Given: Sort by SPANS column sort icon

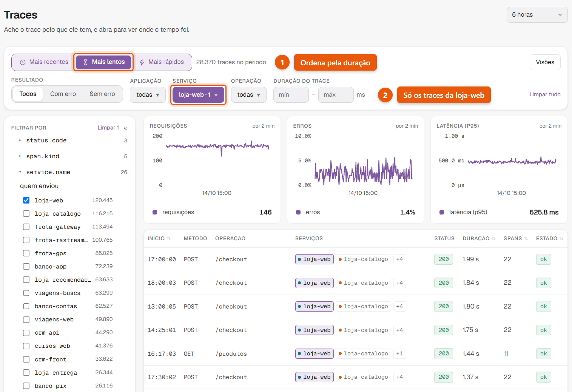Looking at the screenshot, I should (x=526, y=239).
